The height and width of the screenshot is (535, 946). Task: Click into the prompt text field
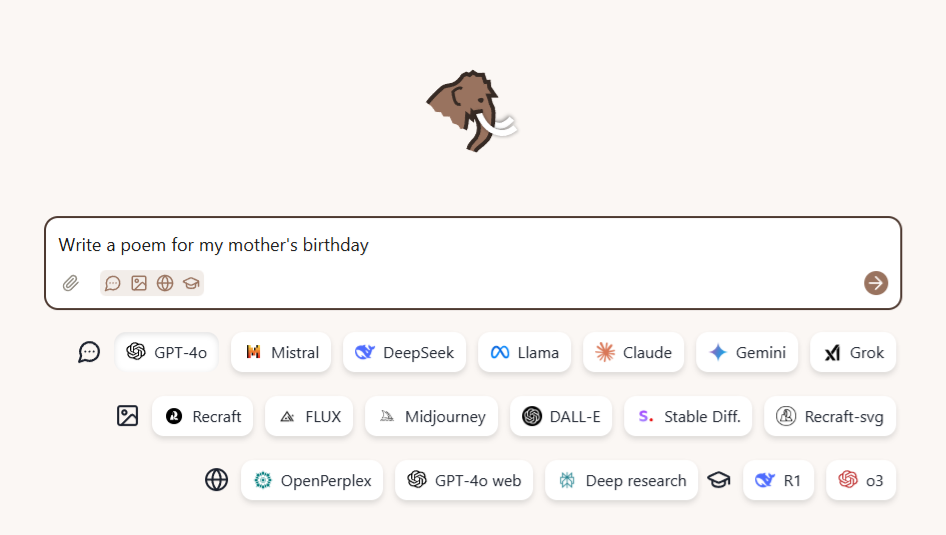[x=472, y=245]
